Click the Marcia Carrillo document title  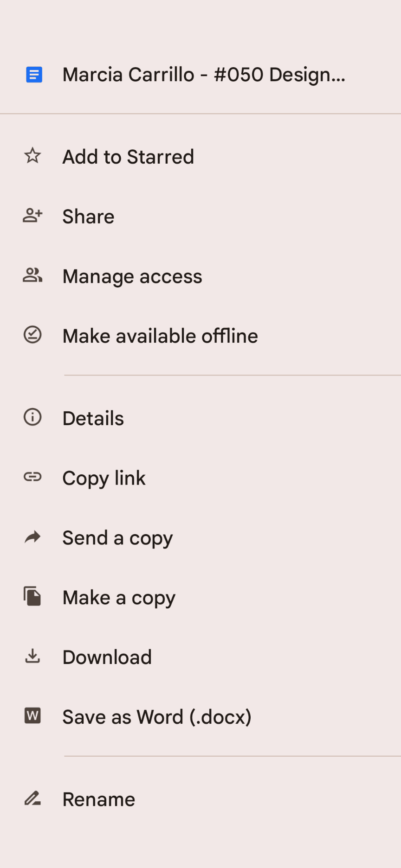coord(204,75)
